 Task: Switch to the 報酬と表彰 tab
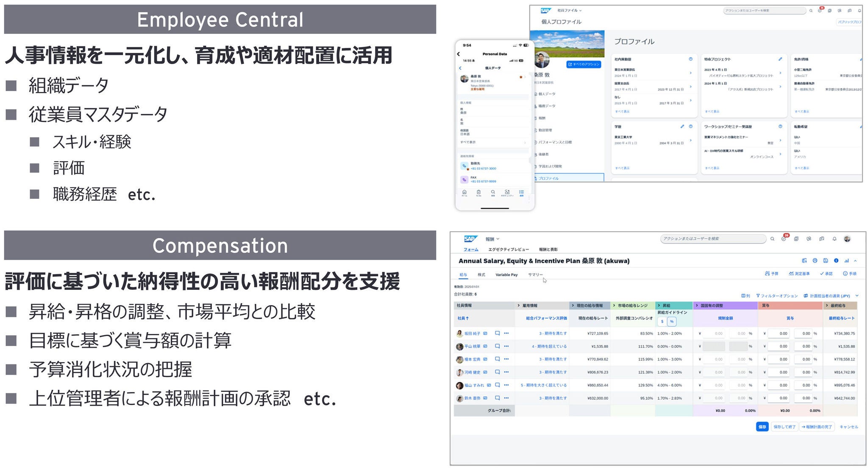[548, 250]
